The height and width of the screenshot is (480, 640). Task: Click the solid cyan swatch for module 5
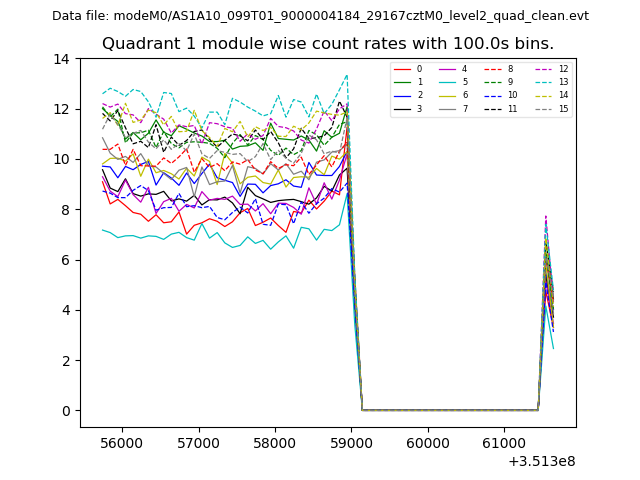[448, 82]
